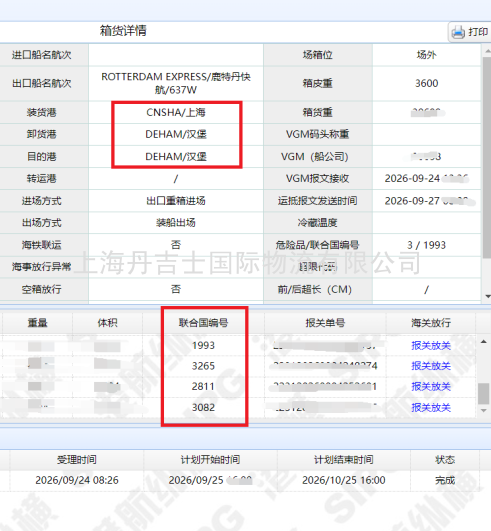Image resolution: width=491 pixels, height=531 pixels.
Task: Click the 打印 print button label
Action: coord(478,32)
